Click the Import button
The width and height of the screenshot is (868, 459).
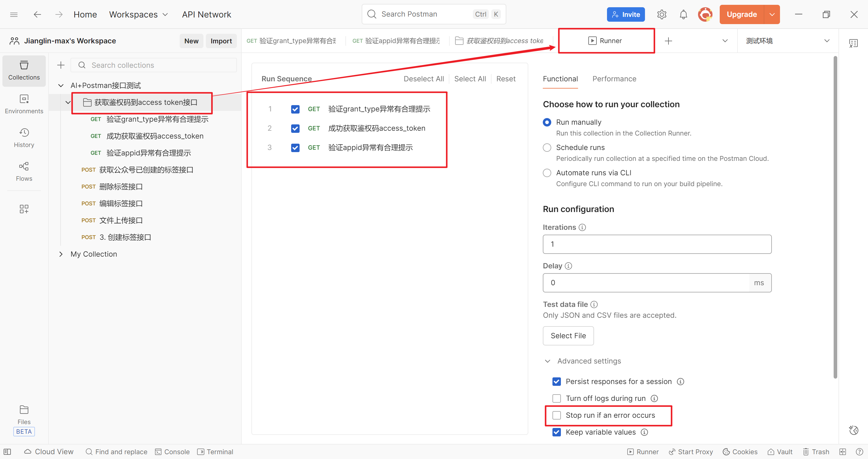pyautogui.click(x=221, y=41)
